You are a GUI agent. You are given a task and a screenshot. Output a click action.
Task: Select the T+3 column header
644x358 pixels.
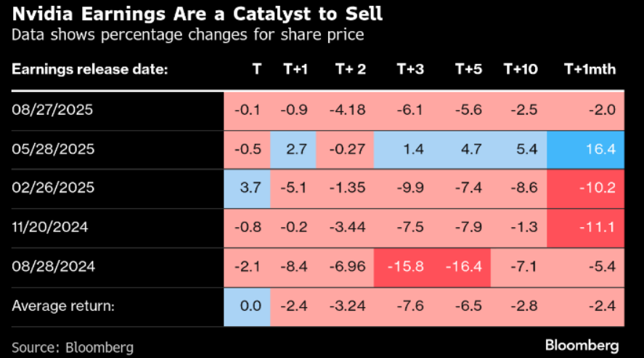pos(410,69)
